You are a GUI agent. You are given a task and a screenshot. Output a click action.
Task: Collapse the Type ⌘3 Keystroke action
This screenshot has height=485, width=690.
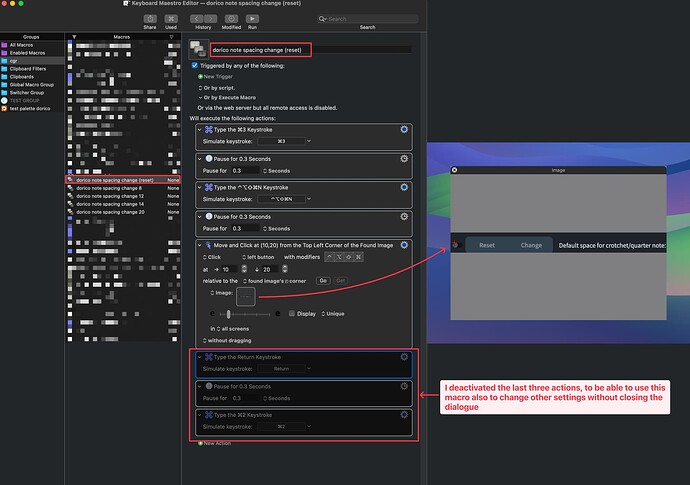click(x=199, y=129)
